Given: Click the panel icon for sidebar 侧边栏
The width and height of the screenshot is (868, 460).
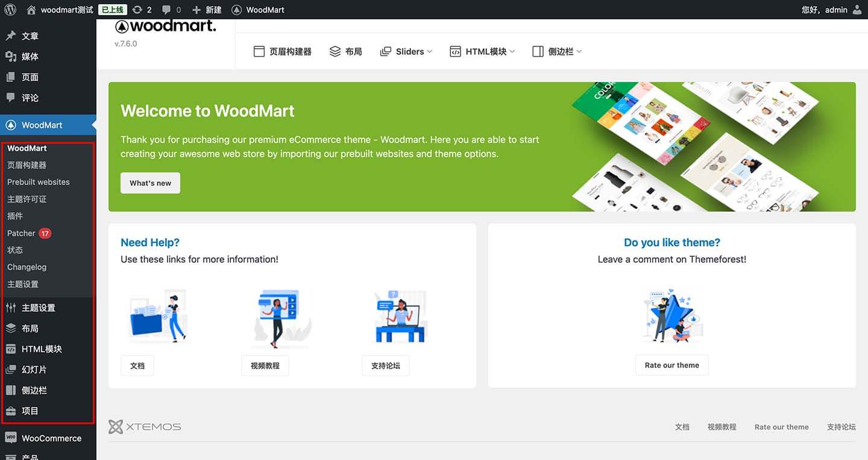Looking at the screenshot, I should (11, 390).
